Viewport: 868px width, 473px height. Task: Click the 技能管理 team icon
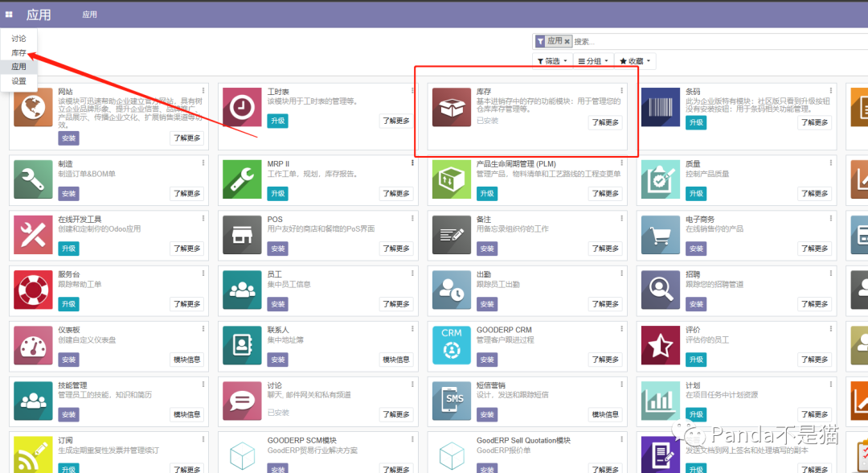[x=33, y=401]
